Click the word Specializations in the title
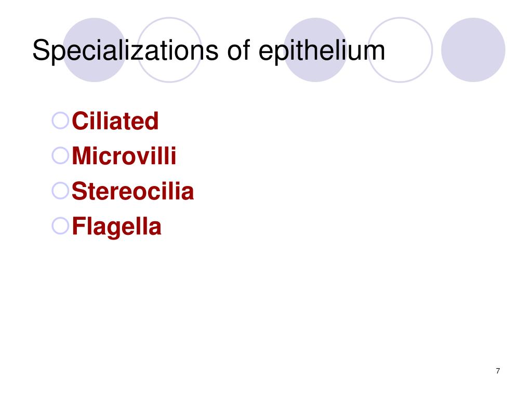 pyautogui.click(x=125, y=51)
